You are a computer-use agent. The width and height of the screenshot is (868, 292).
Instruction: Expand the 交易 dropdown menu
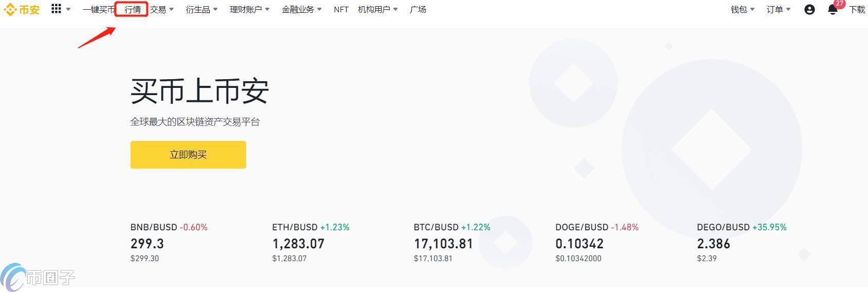[x=161, y=10]
